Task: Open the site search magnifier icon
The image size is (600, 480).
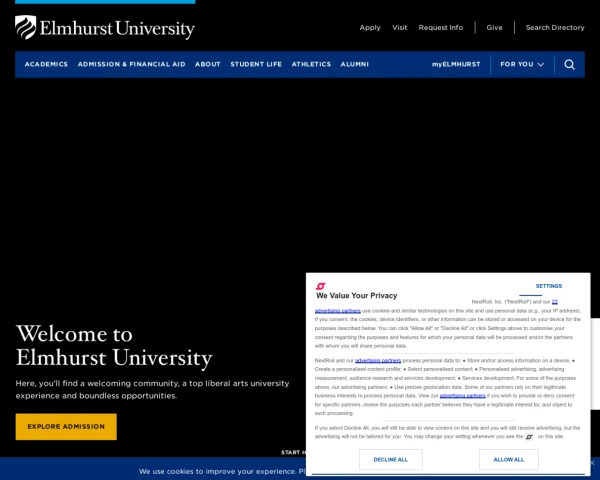Action: pos(569,64)
